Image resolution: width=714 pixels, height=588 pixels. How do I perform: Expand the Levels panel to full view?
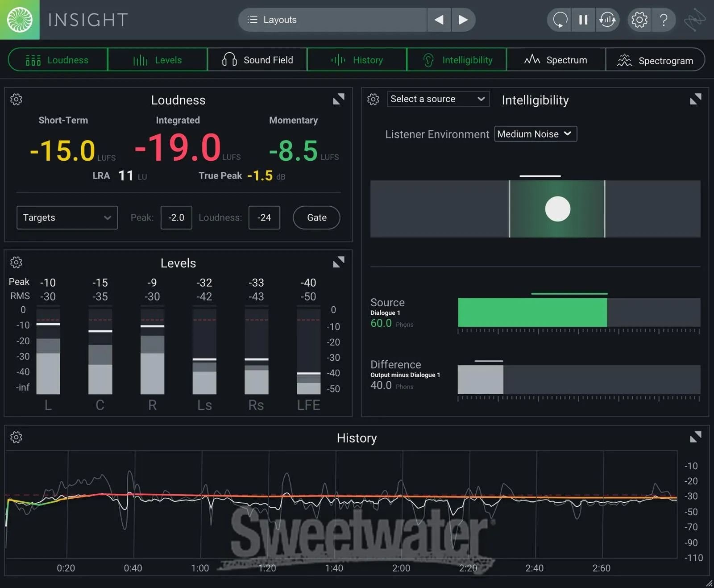coord(339,262)
